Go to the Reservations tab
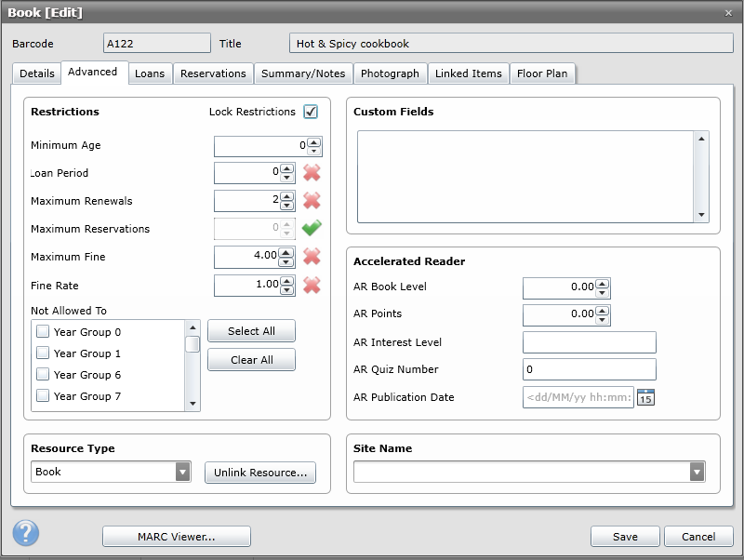 click(x=213, y=73)
